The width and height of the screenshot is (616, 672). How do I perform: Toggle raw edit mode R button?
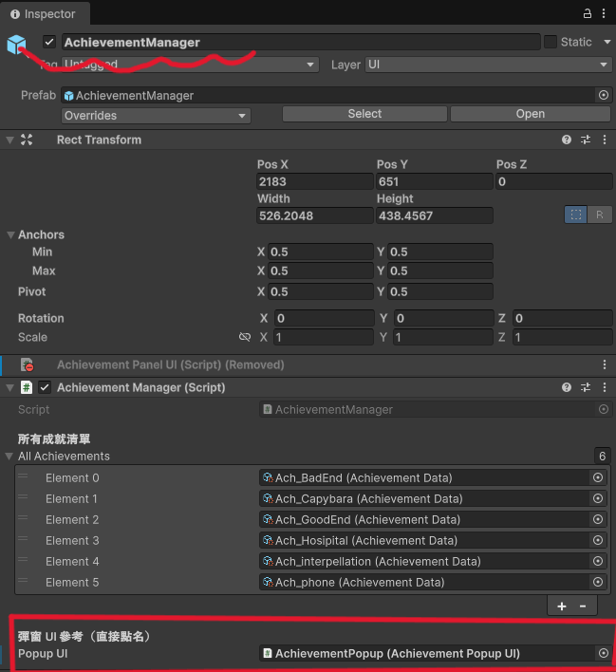599,215
